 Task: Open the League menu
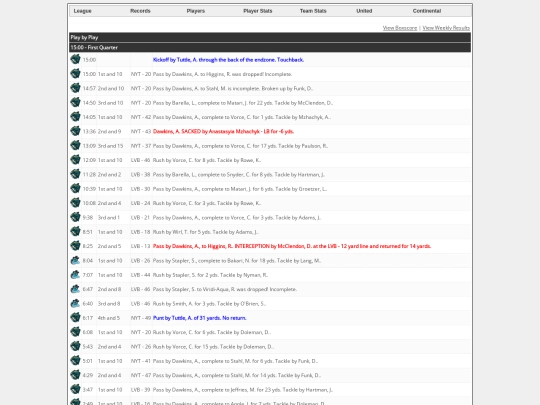point(83,11)
